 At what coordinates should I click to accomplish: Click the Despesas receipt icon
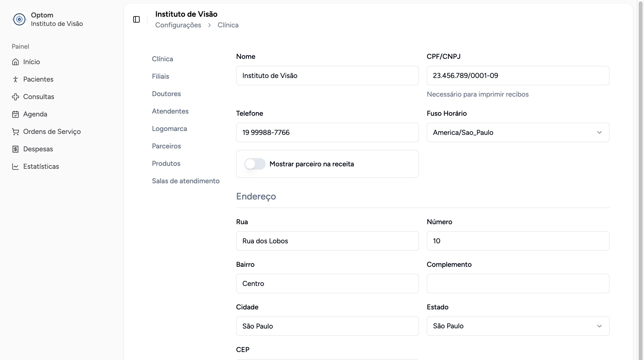tap(15, 149)
